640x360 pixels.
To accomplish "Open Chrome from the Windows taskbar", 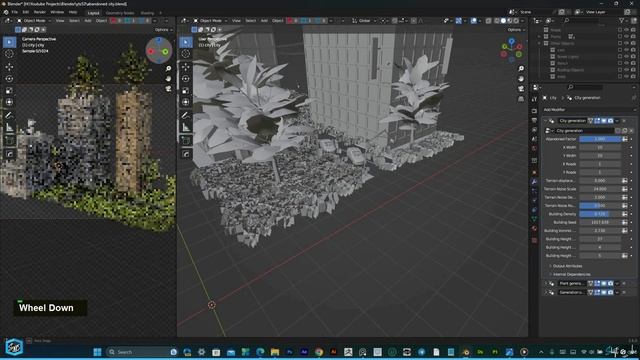I will (x=319, y=352).
